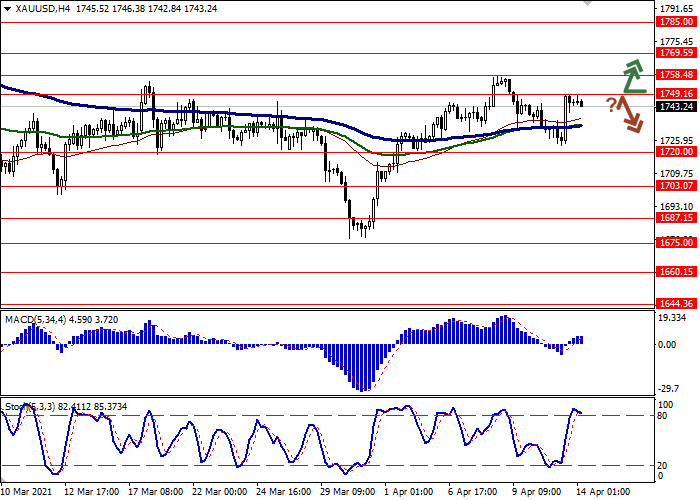Click the 1749.16 red price level label
Screen dimensions: 700x500
pyautogui.click(x=676, y=94)
